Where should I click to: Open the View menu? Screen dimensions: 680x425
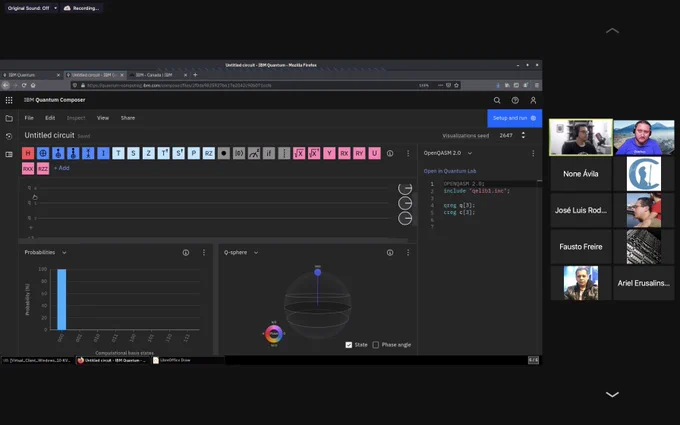pyautogui.click(x=103, y=118)
